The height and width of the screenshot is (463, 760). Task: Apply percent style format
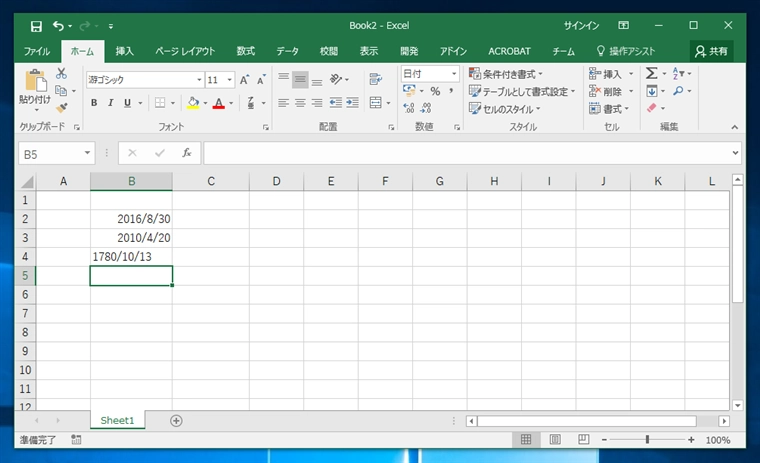[435, 91]
